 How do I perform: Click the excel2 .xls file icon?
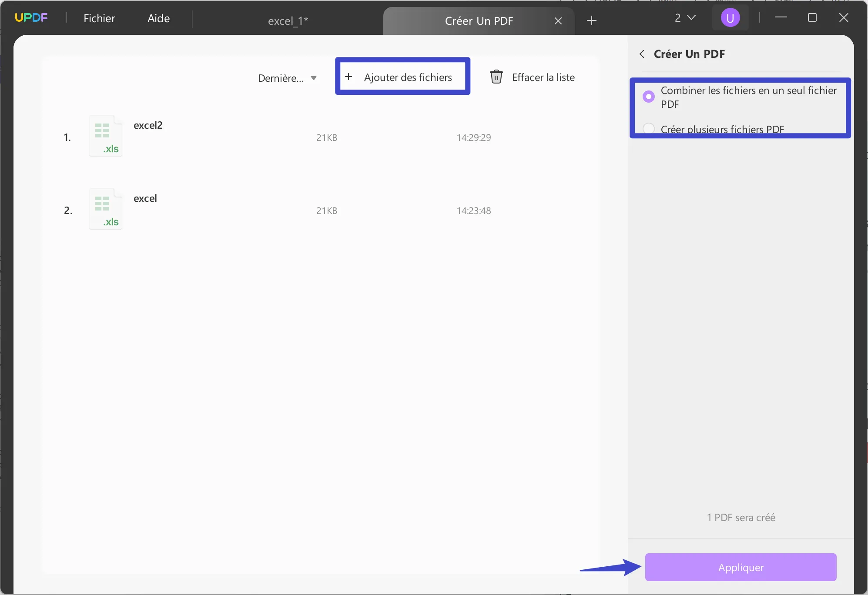(106, 136)
